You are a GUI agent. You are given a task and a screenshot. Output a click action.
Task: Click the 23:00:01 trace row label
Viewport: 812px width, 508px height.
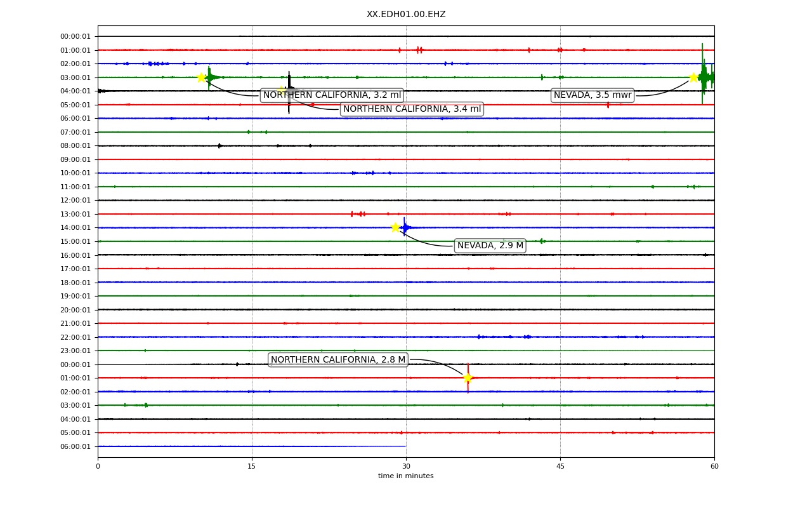click(77, 351)
